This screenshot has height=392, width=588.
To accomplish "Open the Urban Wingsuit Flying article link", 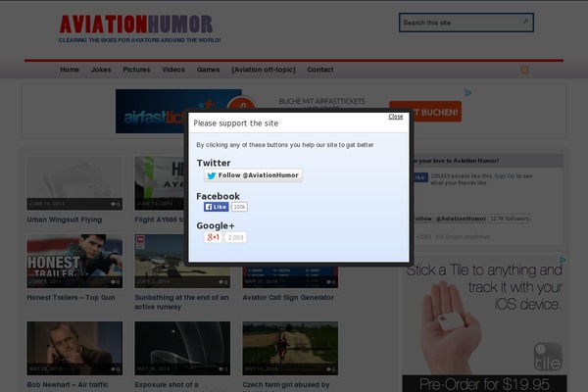I will coord(64,220).
